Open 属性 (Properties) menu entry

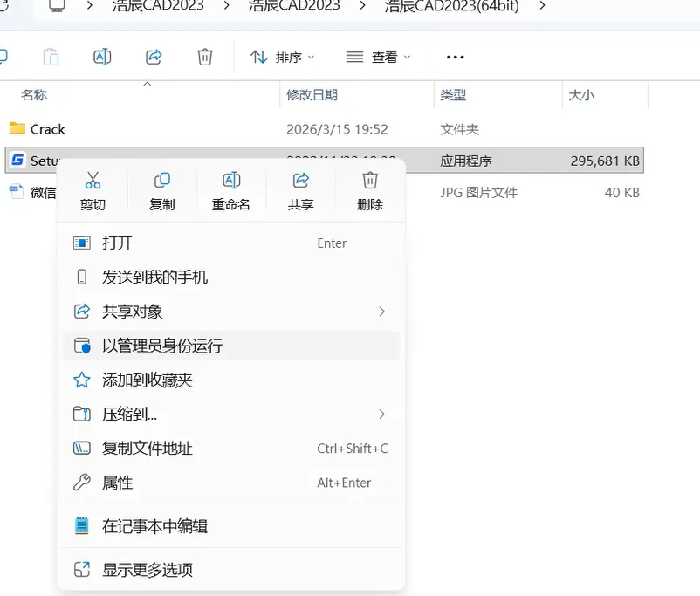(231, 483)
